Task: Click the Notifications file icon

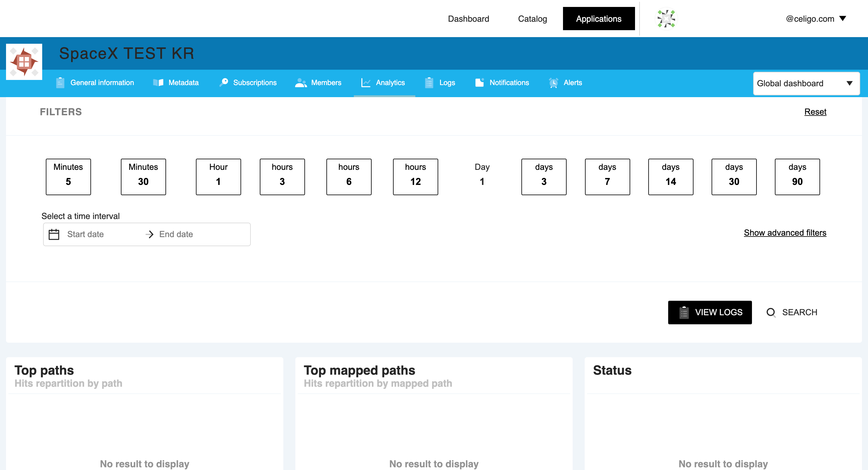Action: click(x=480, y=83)
